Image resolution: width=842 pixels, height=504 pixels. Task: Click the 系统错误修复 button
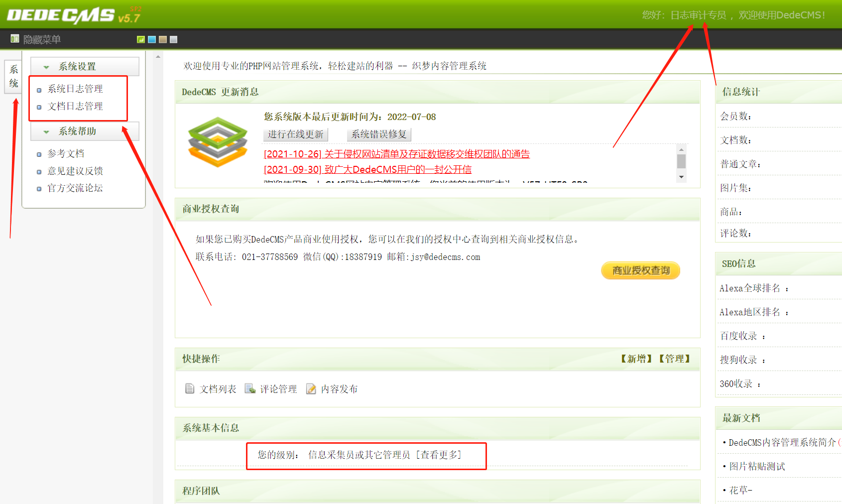point(379,134)
